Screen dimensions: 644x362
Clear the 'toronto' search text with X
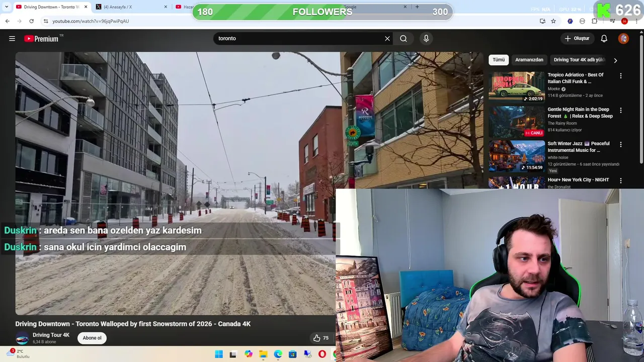tap(387, 38)
